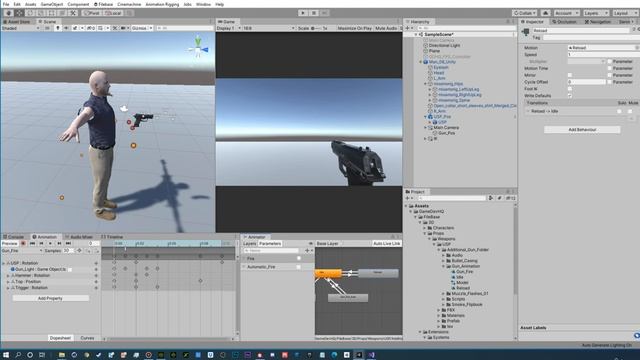Viewport: 640px width, 360px height.
Task: Play the animation clip in Animation window
Action: point(50,243)
